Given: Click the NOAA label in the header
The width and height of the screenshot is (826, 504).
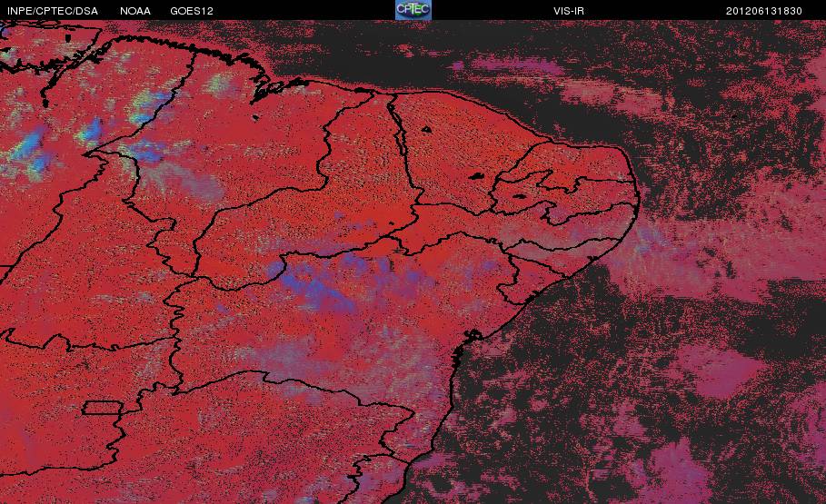Looking at the screenshot, I should tap(135, 11).
